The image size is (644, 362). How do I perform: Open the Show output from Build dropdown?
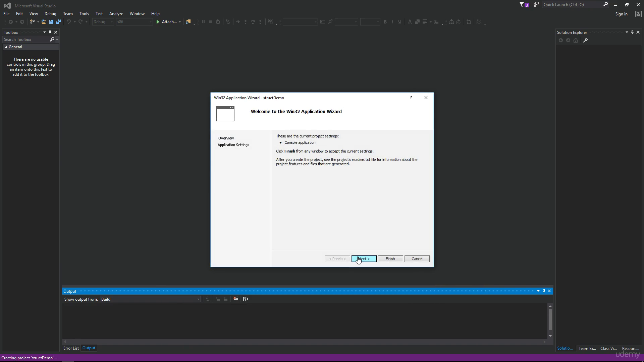click(x=150, y=299)
